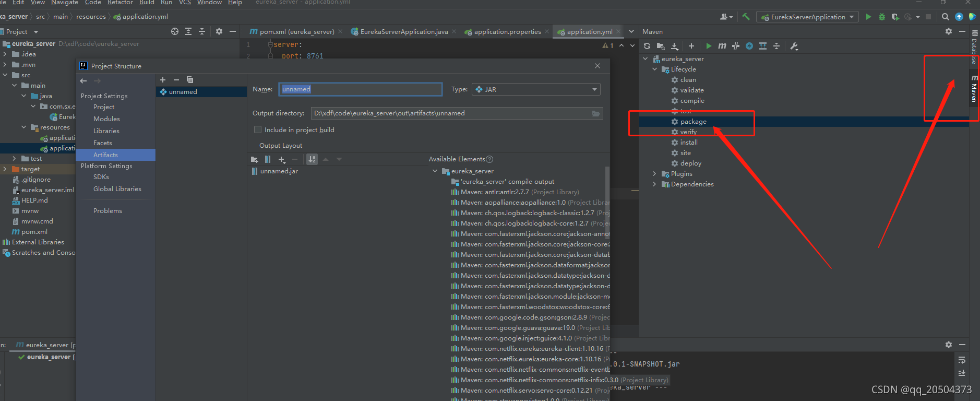Click the IDE update arrow icon

959,17
